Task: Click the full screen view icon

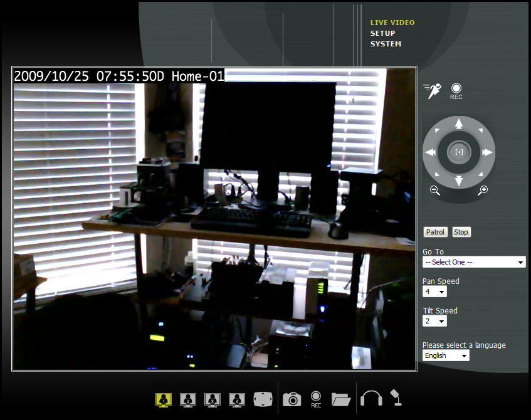Action: click(263, 399)
